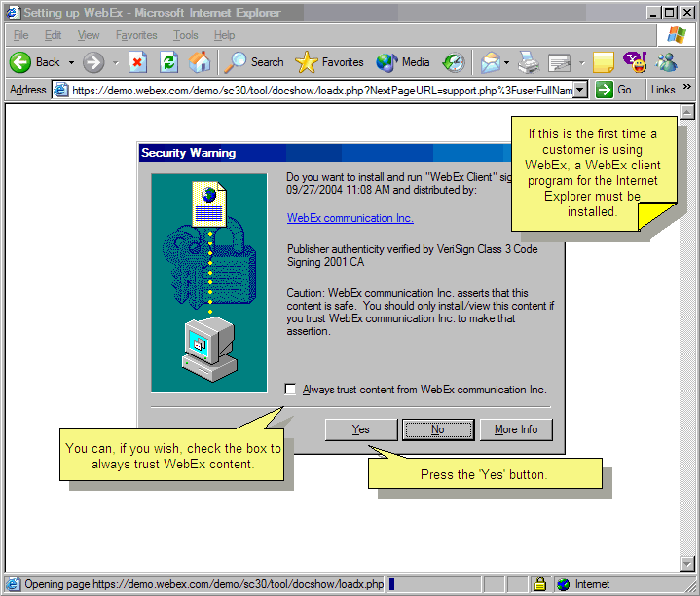This screenshot has height=596, width=700.
Task: Open the address bar URL dropdown
Action: click(580, 90)
